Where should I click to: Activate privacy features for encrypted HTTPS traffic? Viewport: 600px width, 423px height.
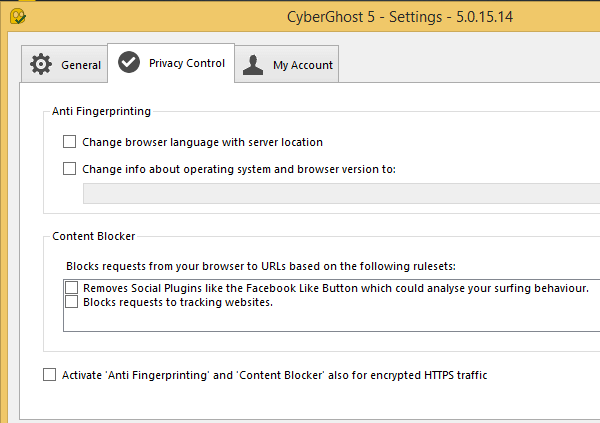coord(49,374)
